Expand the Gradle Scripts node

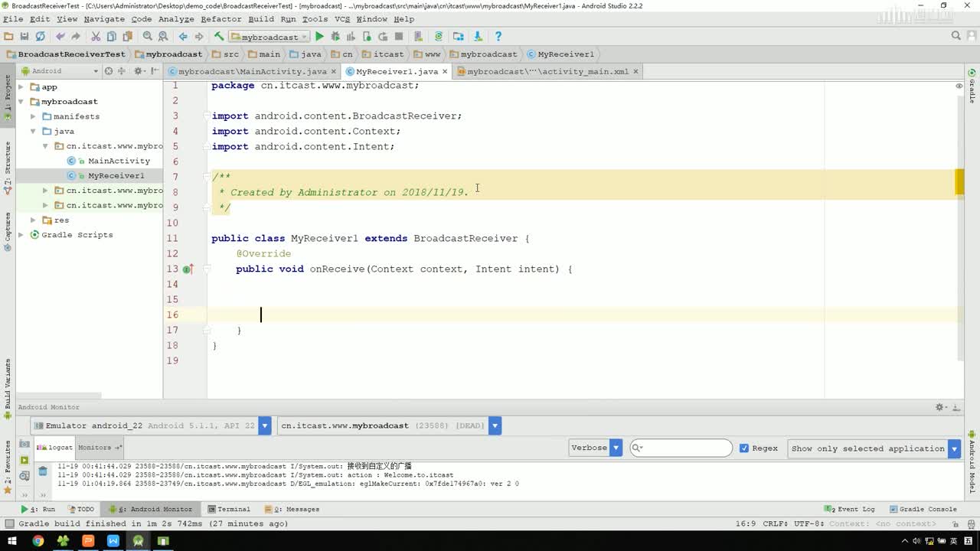pyautogui.click(x=21, y=235)
